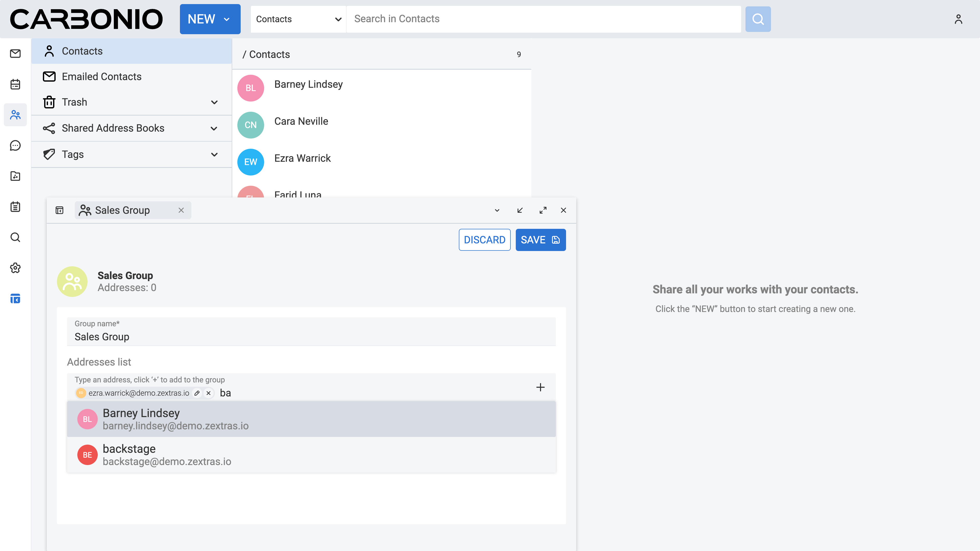The image size is (980, 551).
Task: Open the Tasks module icon
Action: (x=15, y=207)
